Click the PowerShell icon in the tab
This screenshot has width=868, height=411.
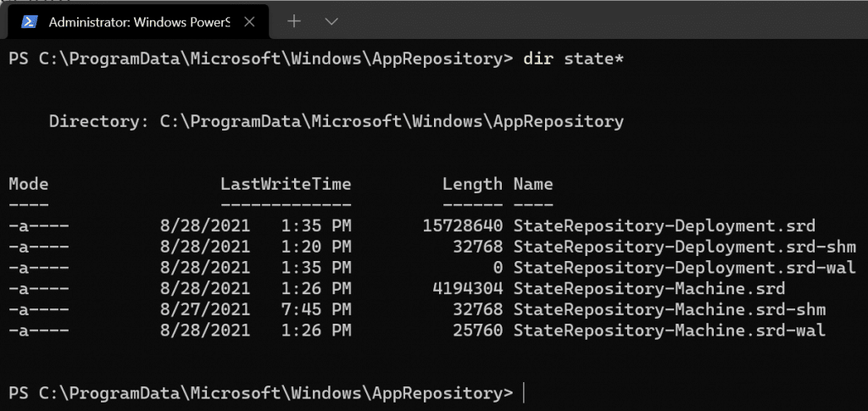click(x=30, y=21)
